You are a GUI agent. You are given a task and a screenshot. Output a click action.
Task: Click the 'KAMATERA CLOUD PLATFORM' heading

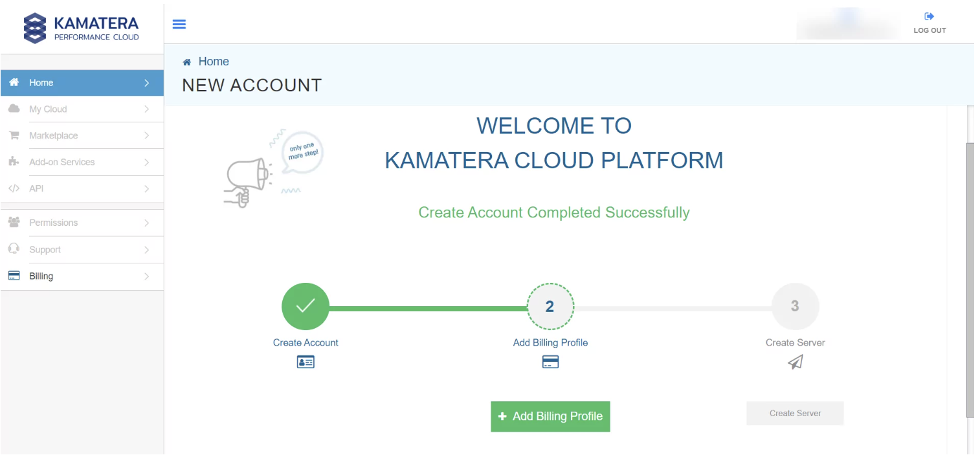click(x=554, y=160)
